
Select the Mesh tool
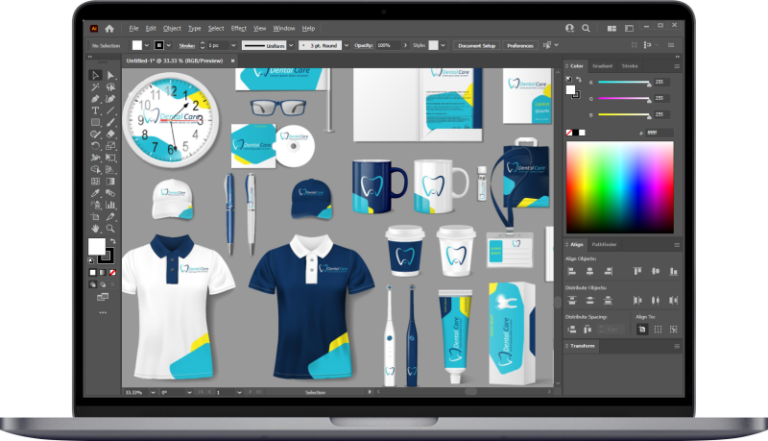pyautogui.click(x=96, y=181)
